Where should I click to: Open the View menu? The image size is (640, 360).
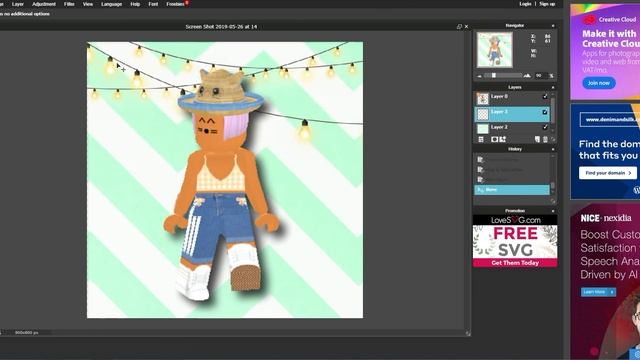coord(88,4)
